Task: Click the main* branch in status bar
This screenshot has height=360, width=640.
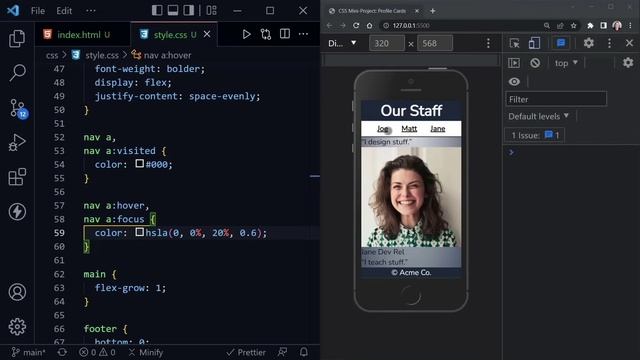Action: tap(28, 352)
